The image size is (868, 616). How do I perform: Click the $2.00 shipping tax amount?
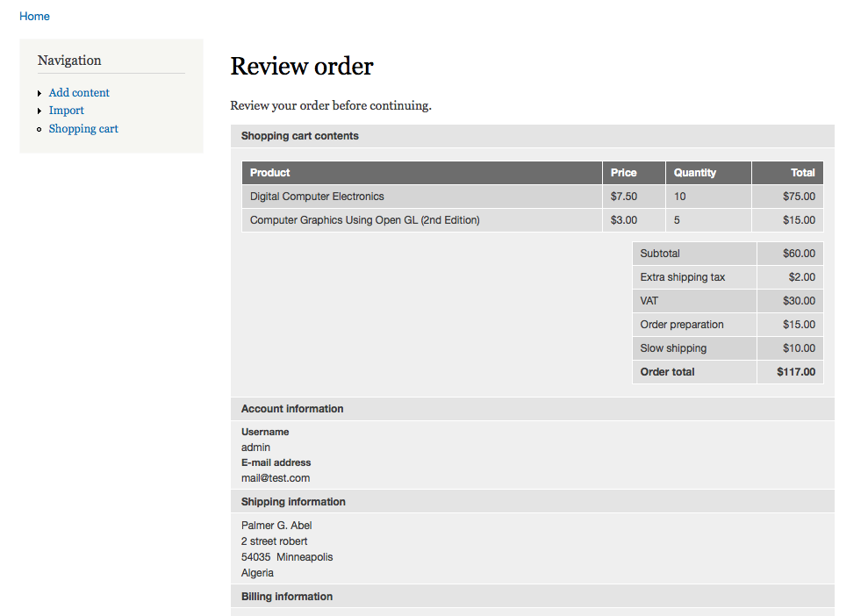(802, 277)
